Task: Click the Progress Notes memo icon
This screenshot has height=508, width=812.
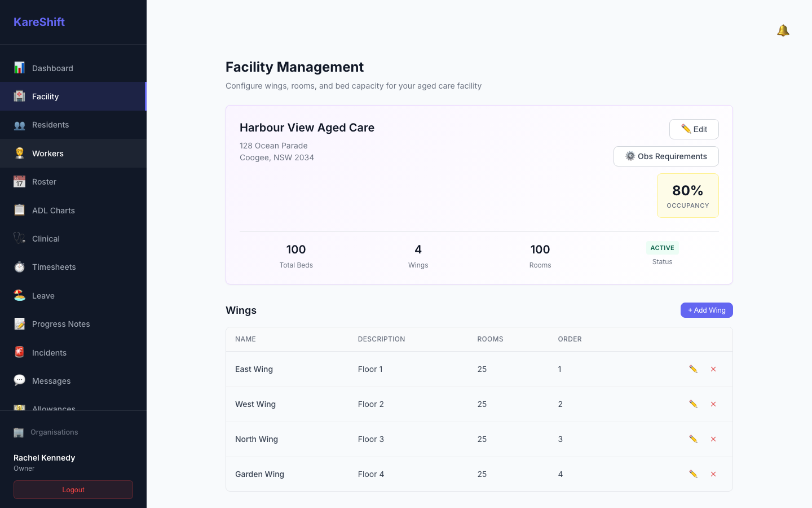Action: [x=19, y=324]
